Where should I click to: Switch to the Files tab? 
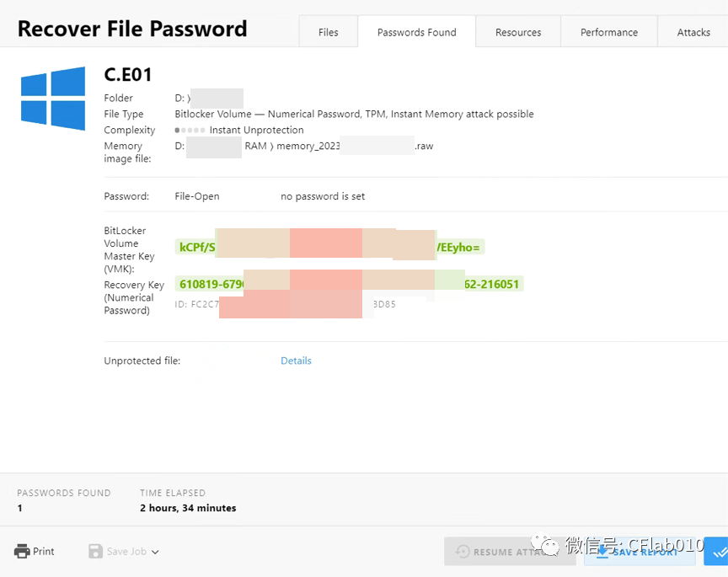[329, 32]
